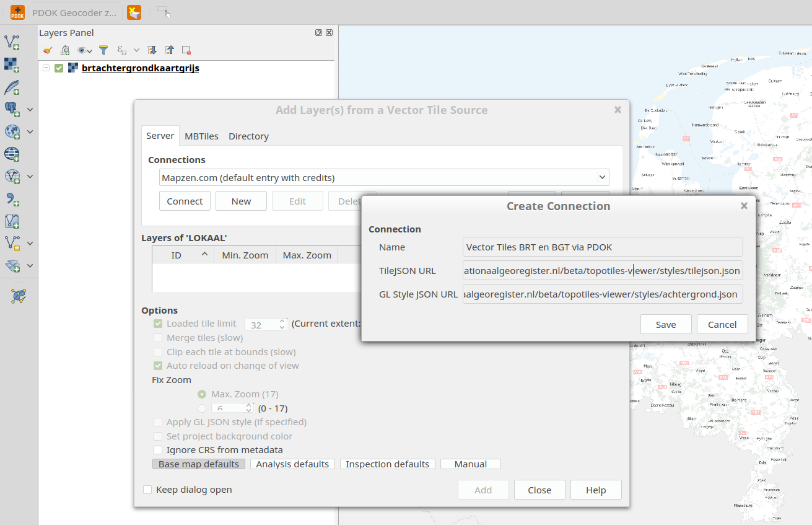The image size is (812, 525).
Task: Click the connection Name field
Action: click(603, 247)
